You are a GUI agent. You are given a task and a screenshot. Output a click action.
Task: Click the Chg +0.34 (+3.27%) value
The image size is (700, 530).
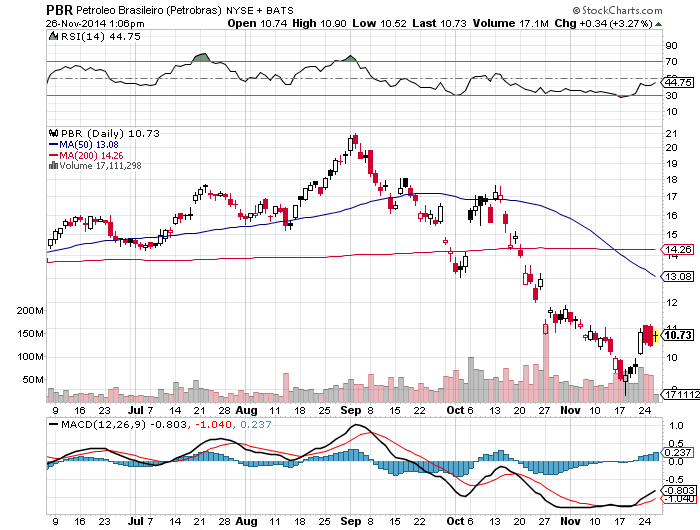pos(603,24)
